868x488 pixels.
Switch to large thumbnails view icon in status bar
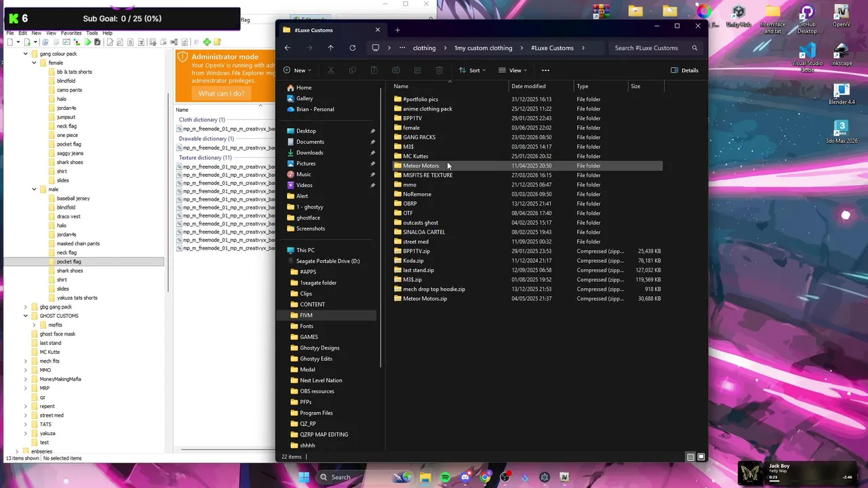click(701, 457)
